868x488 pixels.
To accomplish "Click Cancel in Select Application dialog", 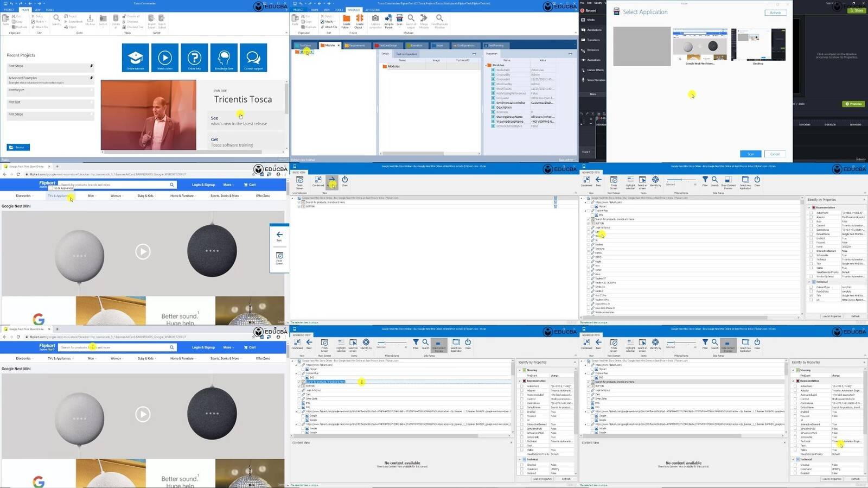I will point(775,154).
